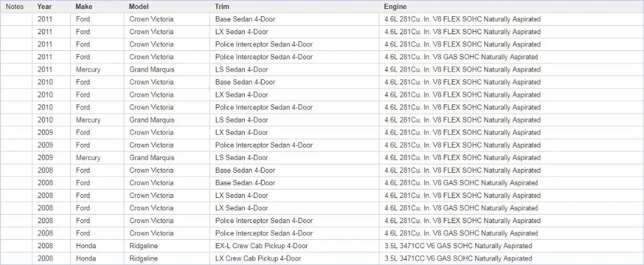The image size is (644, 265).
Task: Select 'LX Sedan 4-Door' in the 2011 Ford row
Action: coord(241,32)
